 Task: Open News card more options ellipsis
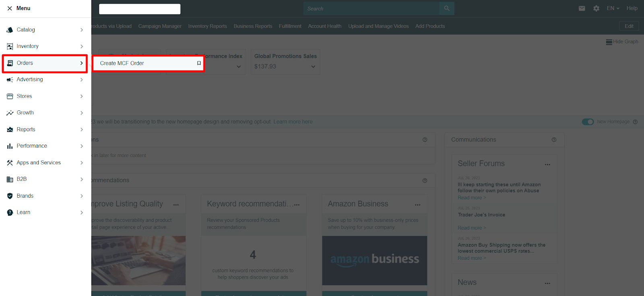(547, 283)
